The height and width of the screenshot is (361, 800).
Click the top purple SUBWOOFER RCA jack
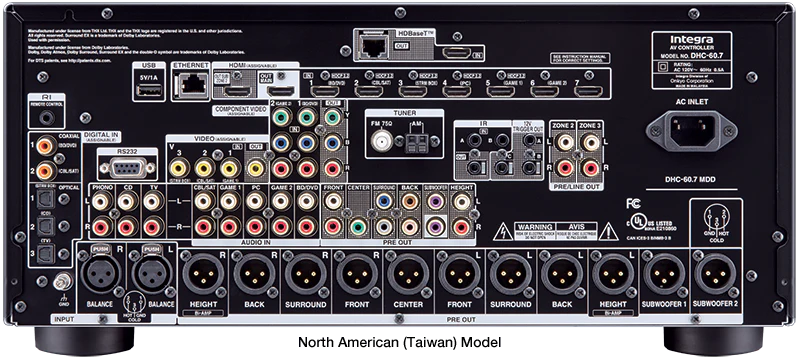435,201
